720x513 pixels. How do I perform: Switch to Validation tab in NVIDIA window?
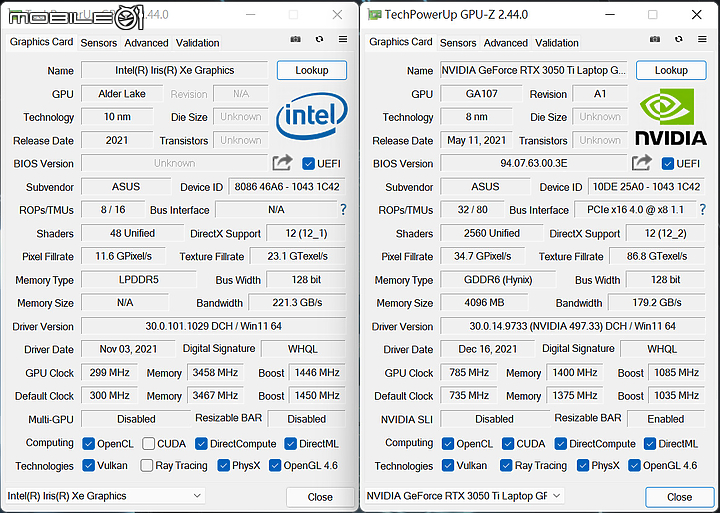point(557,43)
